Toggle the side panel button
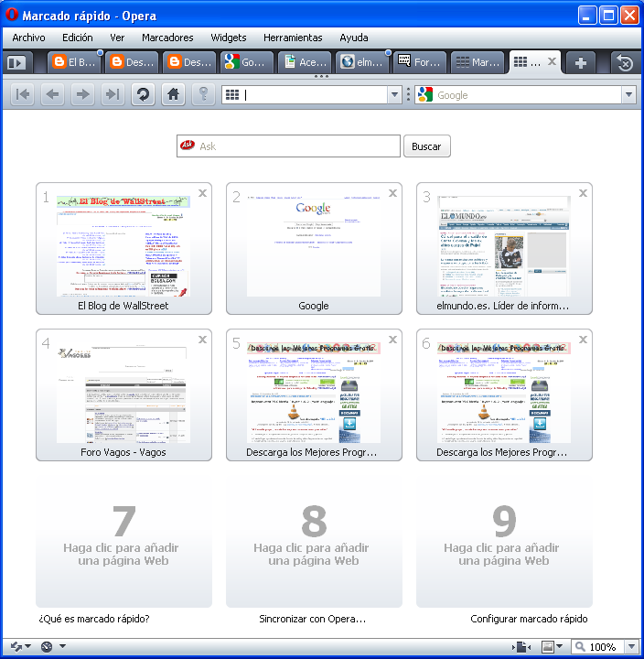Image resolution: width=644 pixels, height=659 pixels. [x=16, y=63]
